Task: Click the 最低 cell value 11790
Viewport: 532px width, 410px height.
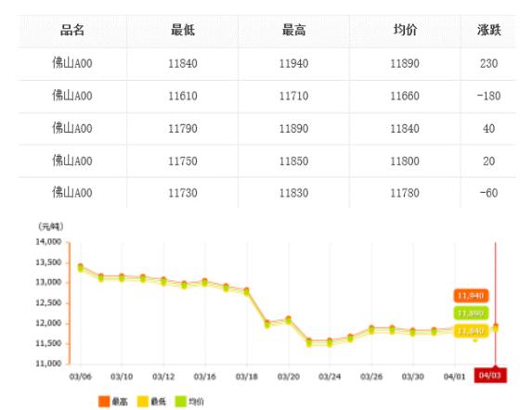Action: [183, 128]
